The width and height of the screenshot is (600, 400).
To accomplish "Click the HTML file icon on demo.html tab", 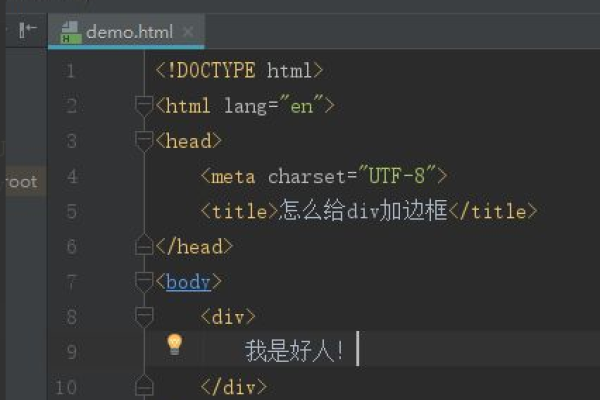I will click(70, 32).
